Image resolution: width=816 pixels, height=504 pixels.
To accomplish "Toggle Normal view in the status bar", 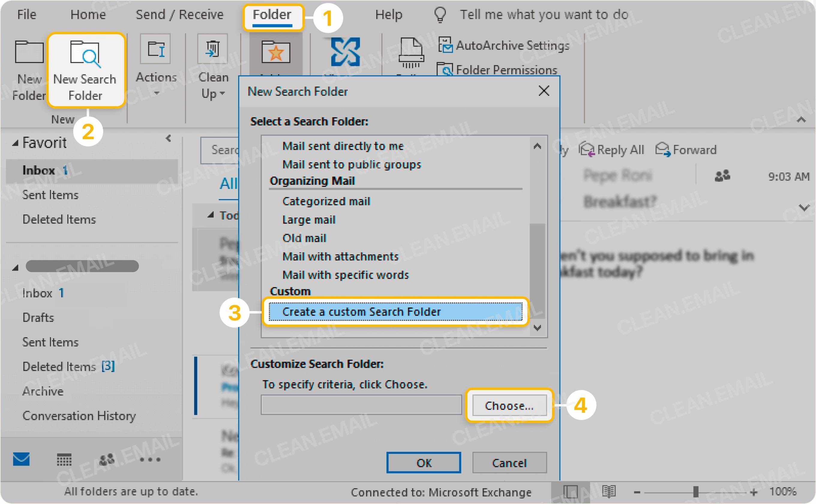I will pos(571,492).
